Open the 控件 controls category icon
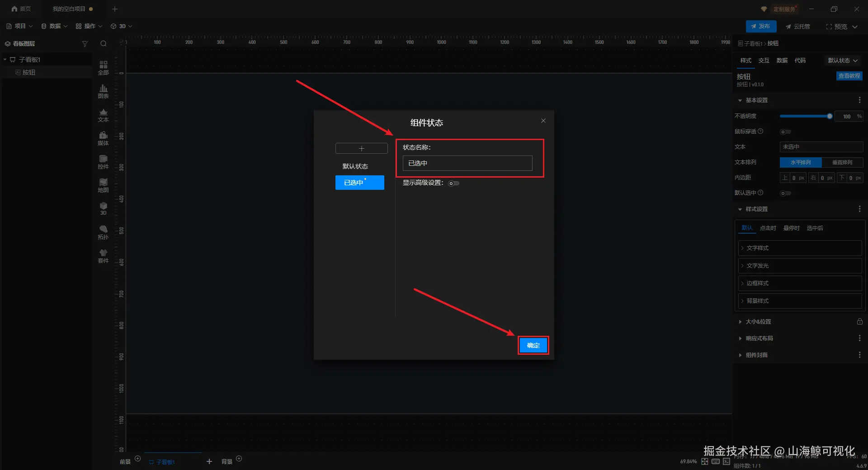Screen dimensions: 868x470 click(103, 162)
